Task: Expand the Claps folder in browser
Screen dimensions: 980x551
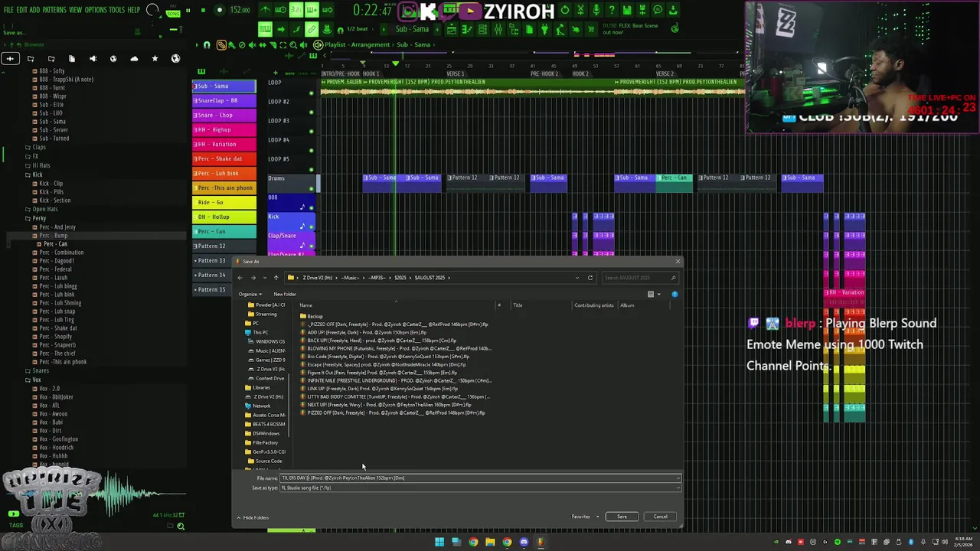Action: click(39, 147)
